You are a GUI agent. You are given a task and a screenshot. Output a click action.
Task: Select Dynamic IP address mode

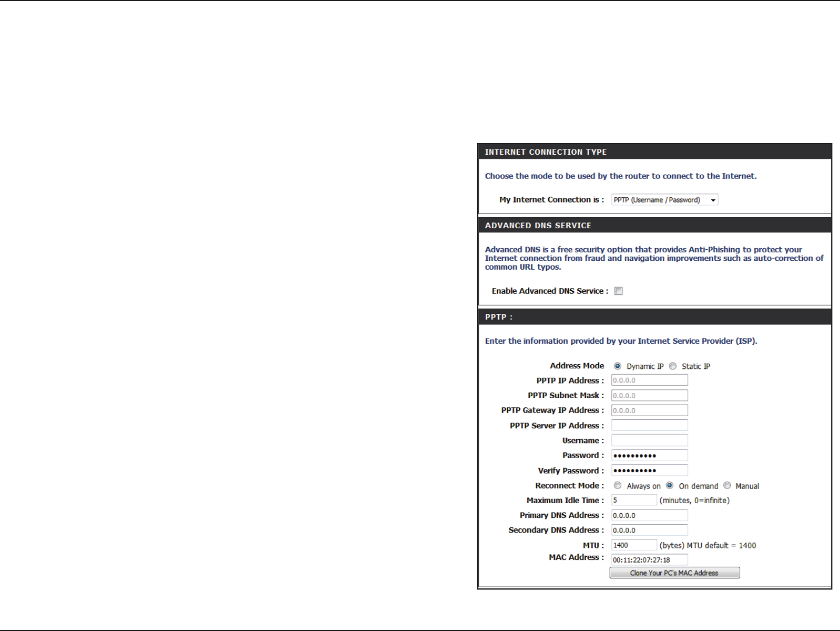coord(617,366)
